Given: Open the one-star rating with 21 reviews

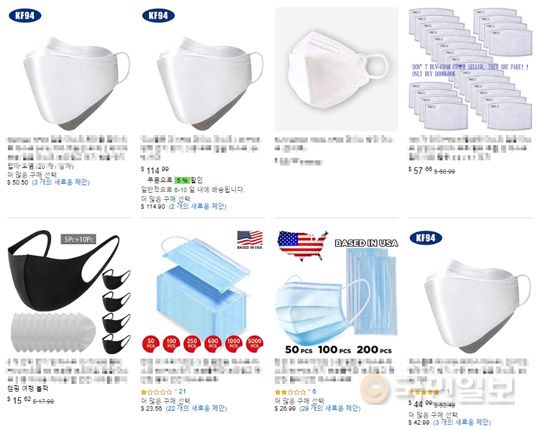Looking at the screenshot, I should tap(163, 392).
